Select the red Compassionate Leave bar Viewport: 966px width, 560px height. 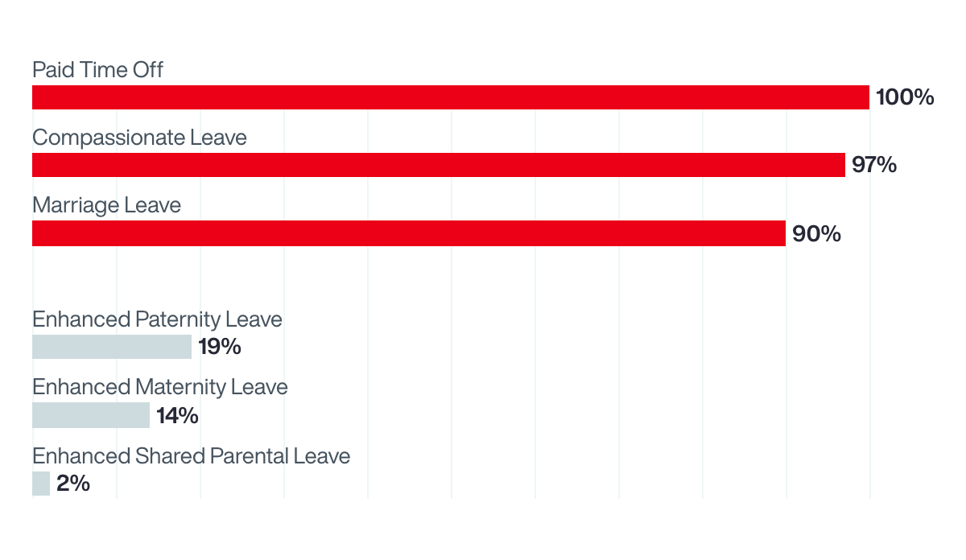pos(439,165)
